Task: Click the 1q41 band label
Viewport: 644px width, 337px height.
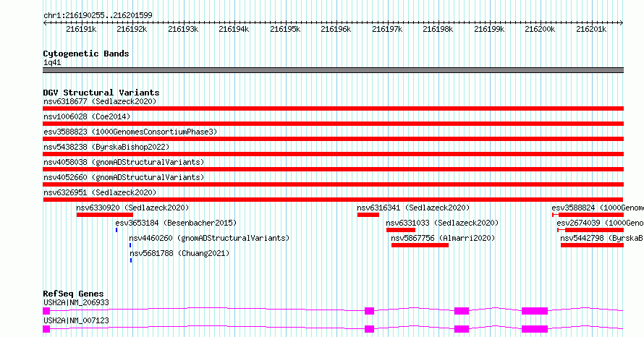Action: pos(52,62)
